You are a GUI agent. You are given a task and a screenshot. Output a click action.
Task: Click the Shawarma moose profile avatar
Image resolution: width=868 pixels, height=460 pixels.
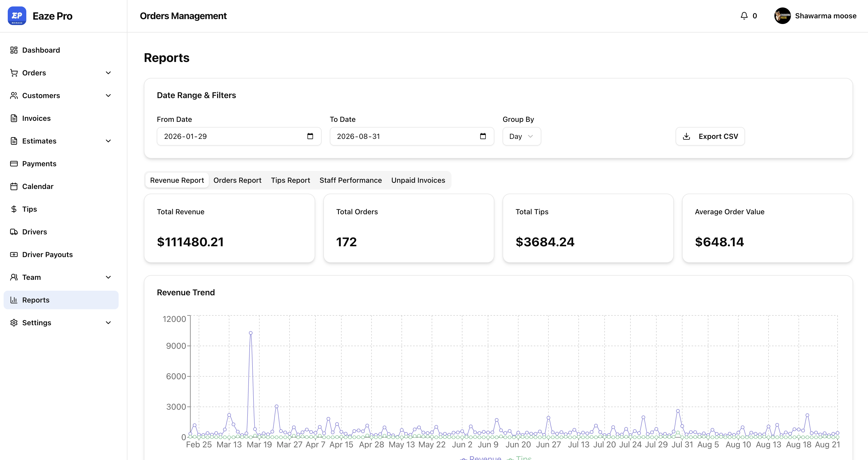point(782,16)
